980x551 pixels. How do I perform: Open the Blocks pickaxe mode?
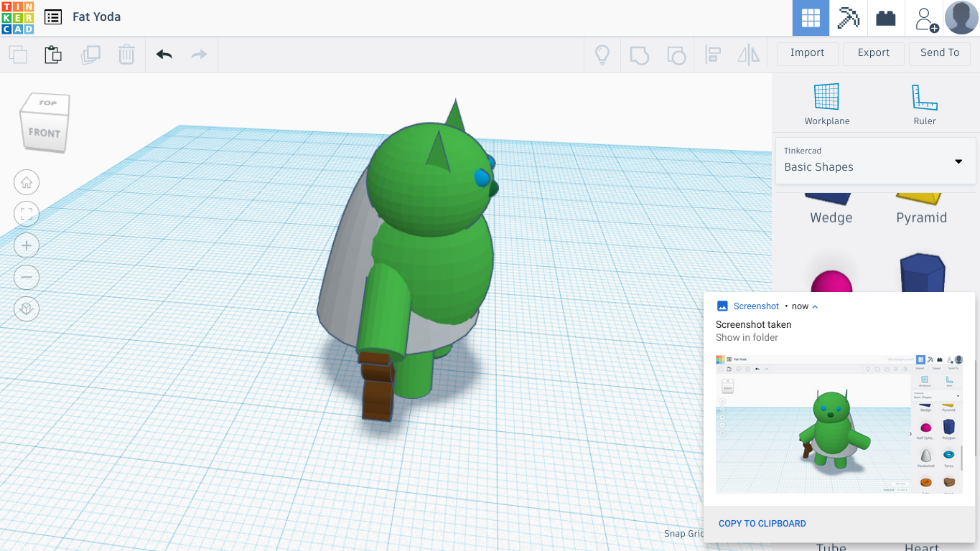[848, 18]
